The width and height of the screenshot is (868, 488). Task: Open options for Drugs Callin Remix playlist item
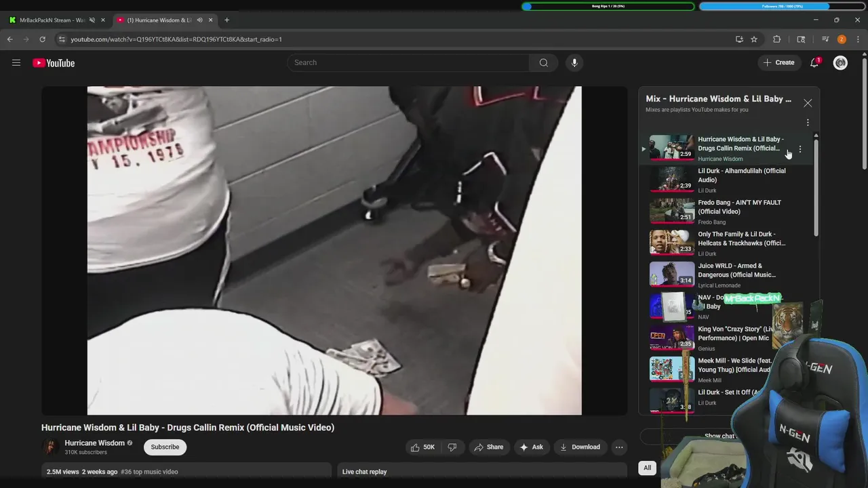click(800, 149)
